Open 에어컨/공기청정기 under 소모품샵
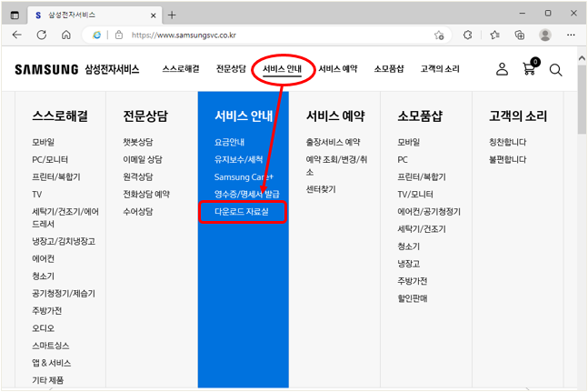Viewport: 588px width, 392px height. pyautogui.click(x=429, y=212)
